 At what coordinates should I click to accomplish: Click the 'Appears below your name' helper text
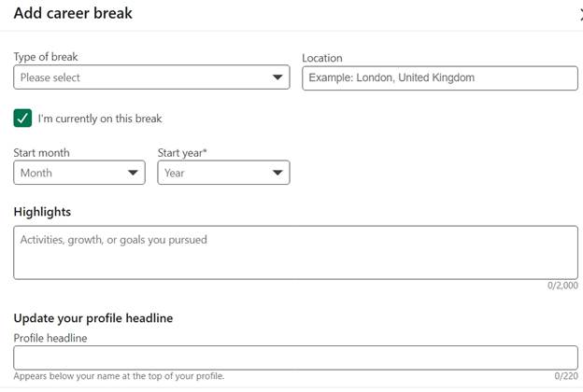(119, 376)
